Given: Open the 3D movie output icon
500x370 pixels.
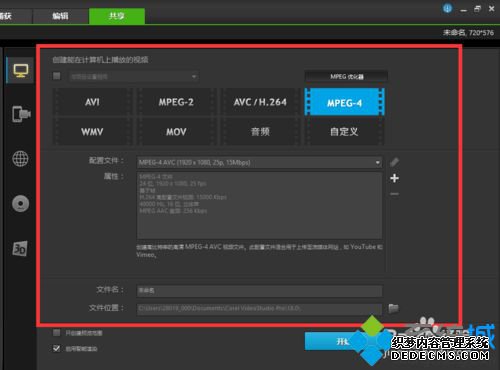Looking at the screenshot, I should click(x=20, y=248).
